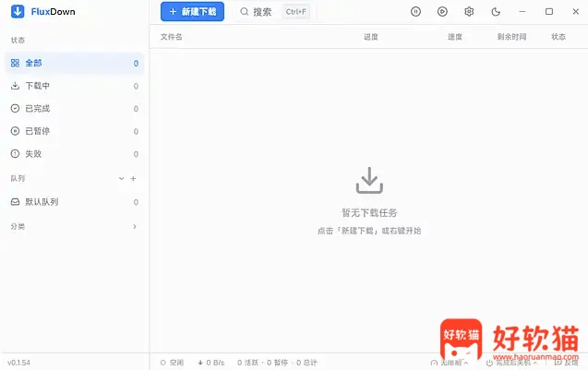Open the 完成后关机 shutdown-after-completion dropdown

512,363
